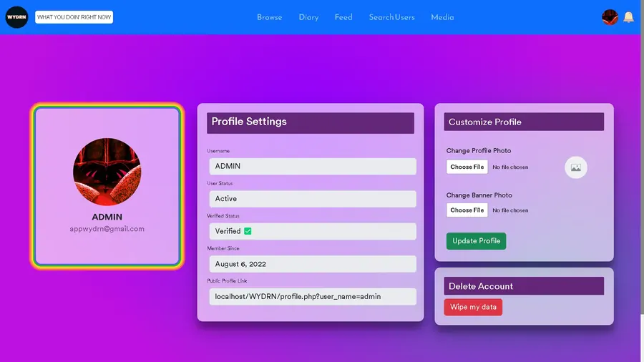Navigate to Search Users
This screenshot has width=644, height=362.
tap(392, 17)
